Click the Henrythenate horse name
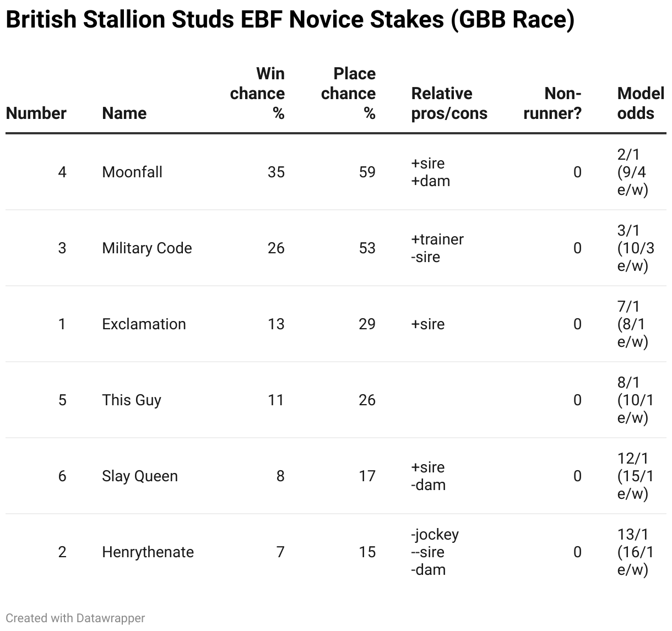 [x=148, y=552]
